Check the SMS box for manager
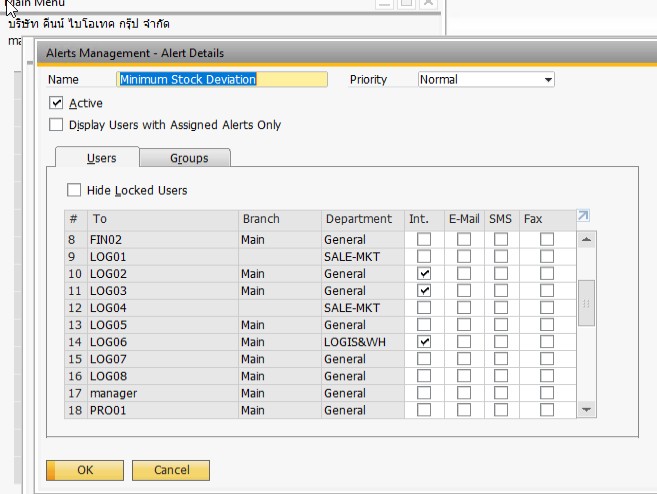Screen dimensions: 657x494 [x=501, y=393]
